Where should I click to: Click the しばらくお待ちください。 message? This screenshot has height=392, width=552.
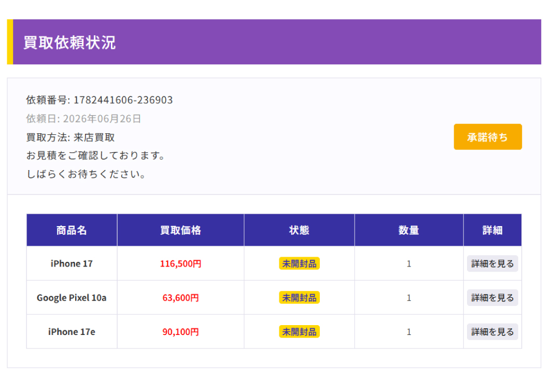point(86,174)
